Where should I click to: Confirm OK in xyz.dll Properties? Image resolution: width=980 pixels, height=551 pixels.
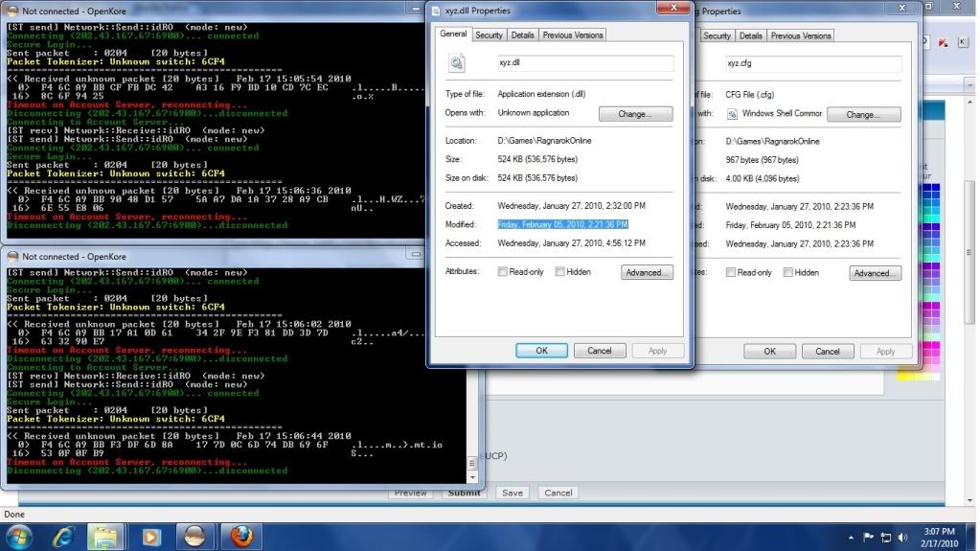[x=542, y=351]
